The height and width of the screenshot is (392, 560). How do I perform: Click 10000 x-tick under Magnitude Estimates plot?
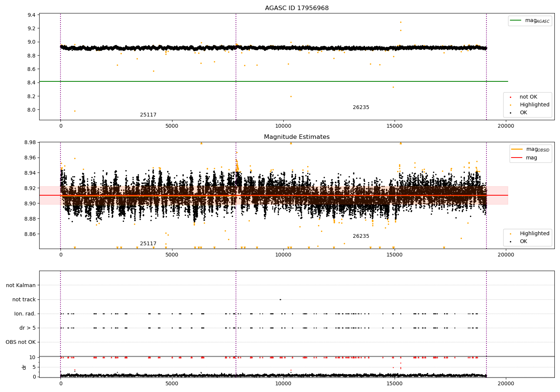click(x=283, y=255)
